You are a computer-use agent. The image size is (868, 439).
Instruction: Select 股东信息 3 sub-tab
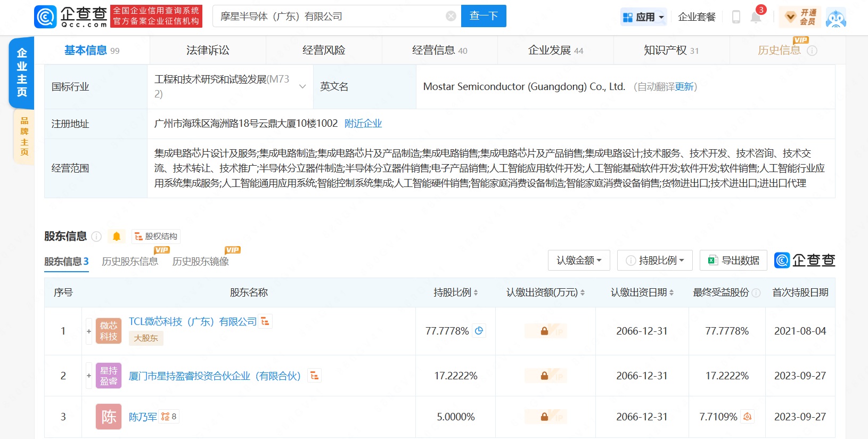[67, 262]
